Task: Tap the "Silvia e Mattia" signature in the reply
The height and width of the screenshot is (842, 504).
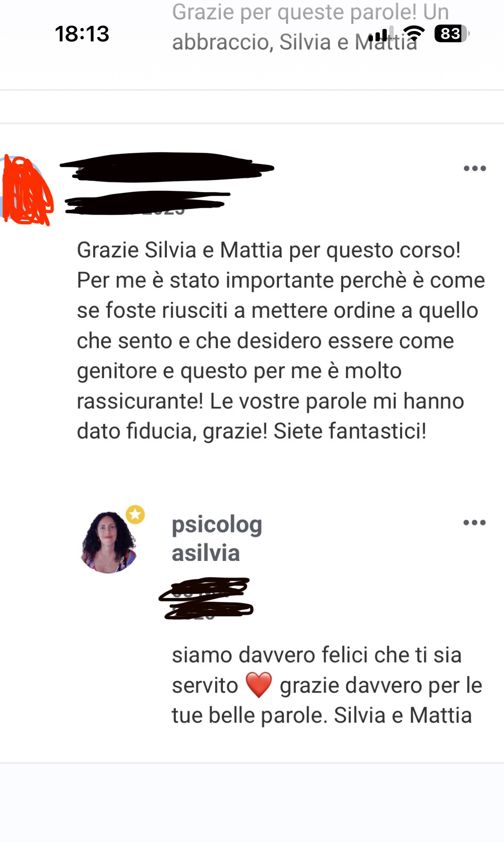Action: [403, 715]
